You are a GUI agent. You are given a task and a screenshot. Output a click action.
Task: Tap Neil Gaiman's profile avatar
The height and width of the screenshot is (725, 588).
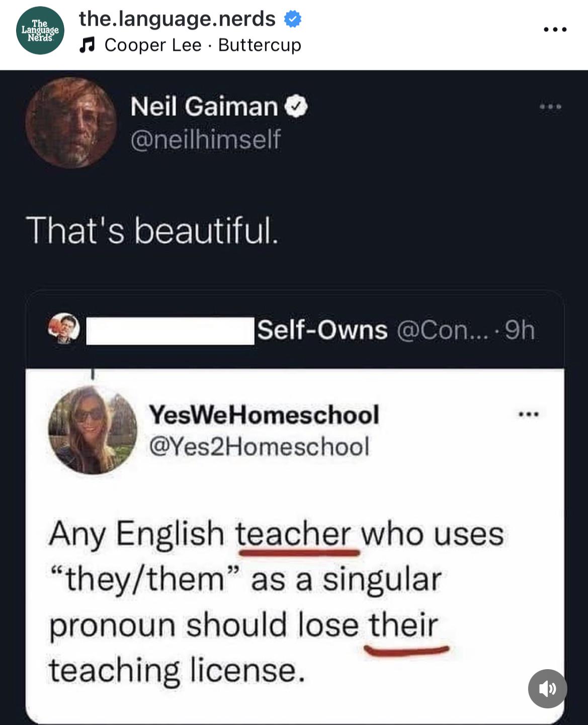click(x=71, y=122)
